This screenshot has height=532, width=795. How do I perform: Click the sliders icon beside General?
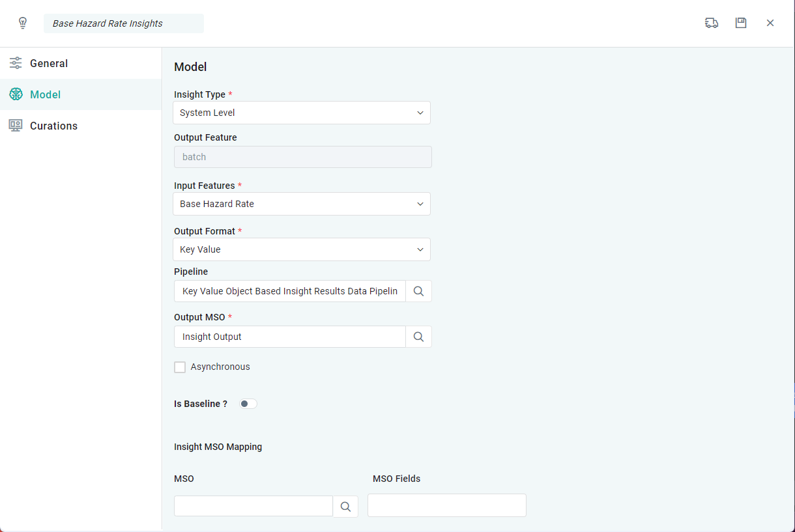[x=16, y=63]
